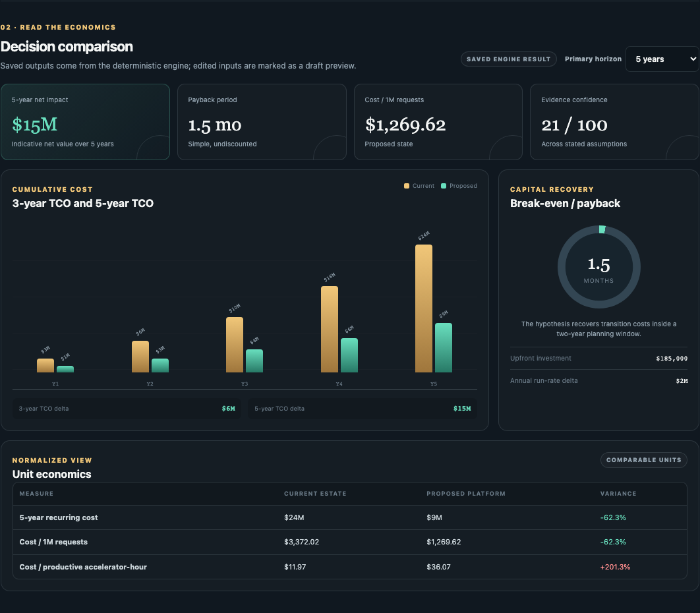
Task: Click the Y3 proposed cost bar
Action: [254, 361]
